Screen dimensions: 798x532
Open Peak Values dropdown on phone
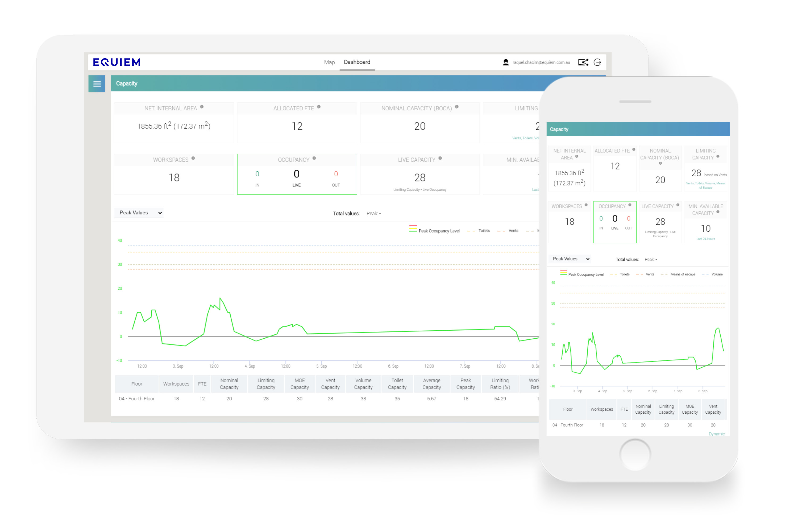tap(571, 259)
